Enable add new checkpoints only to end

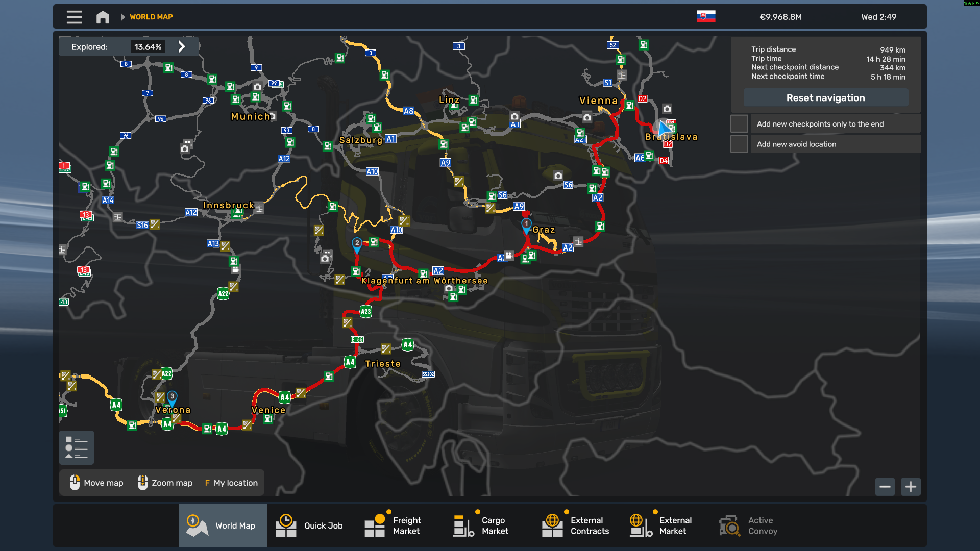tap(739, 124)
